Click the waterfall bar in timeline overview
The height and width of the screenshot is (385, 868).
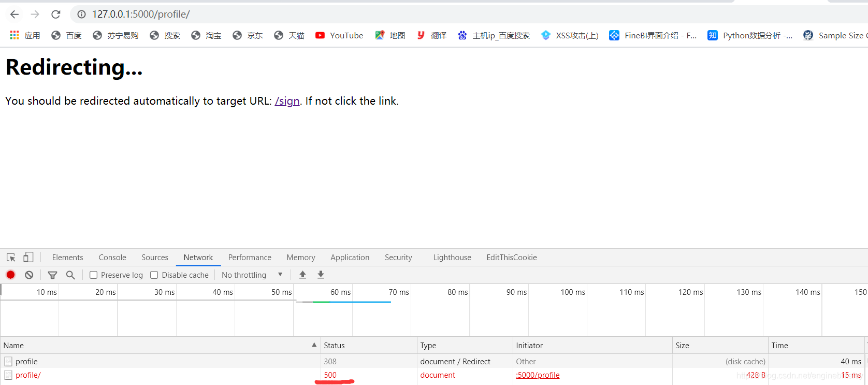[x=343, y=302]
